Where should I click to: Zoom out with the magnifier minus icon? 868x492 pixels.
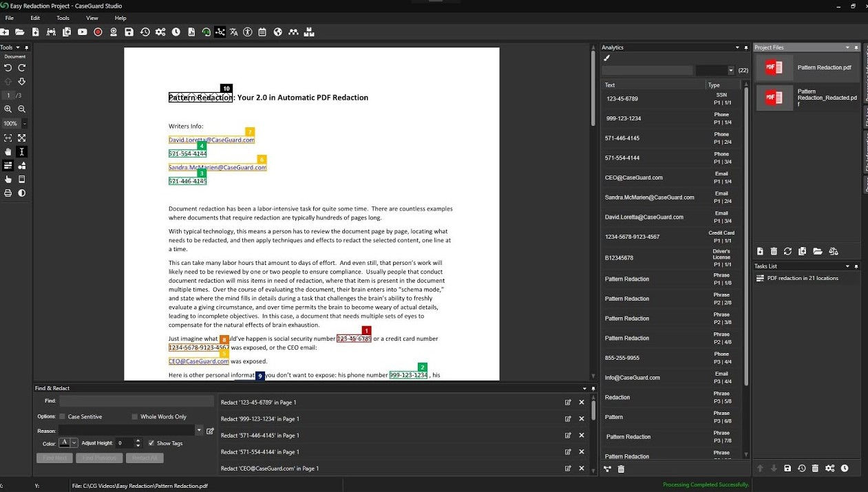click(22, 109)
